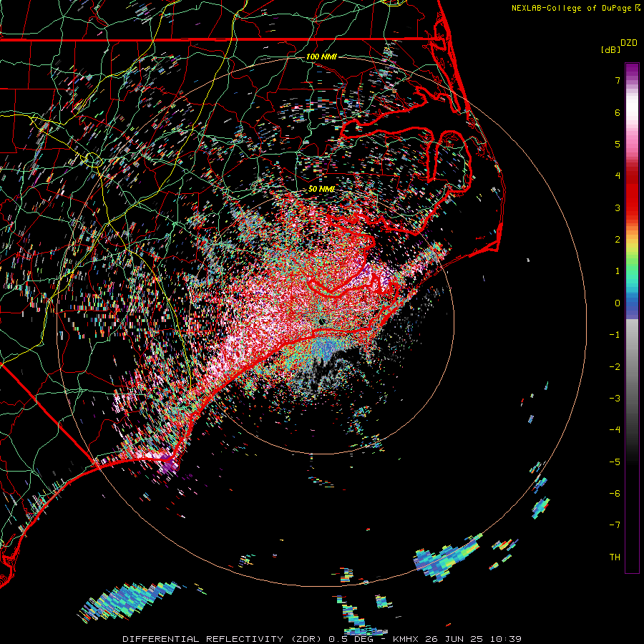Click the 100 NMI range ring label
Viewport: 644px width, 644px height.
tap(321, 57)
